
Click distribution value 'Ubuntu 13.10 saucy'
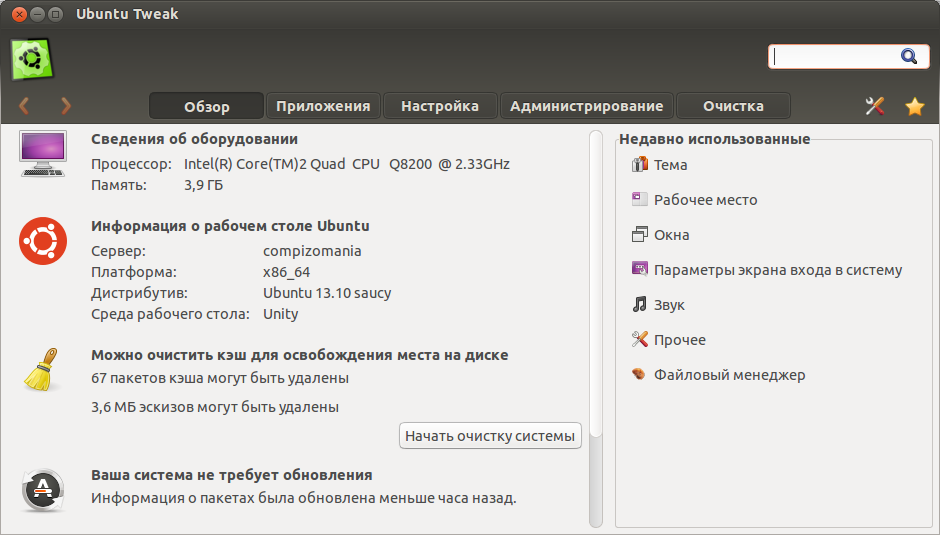tap(327, 293)
